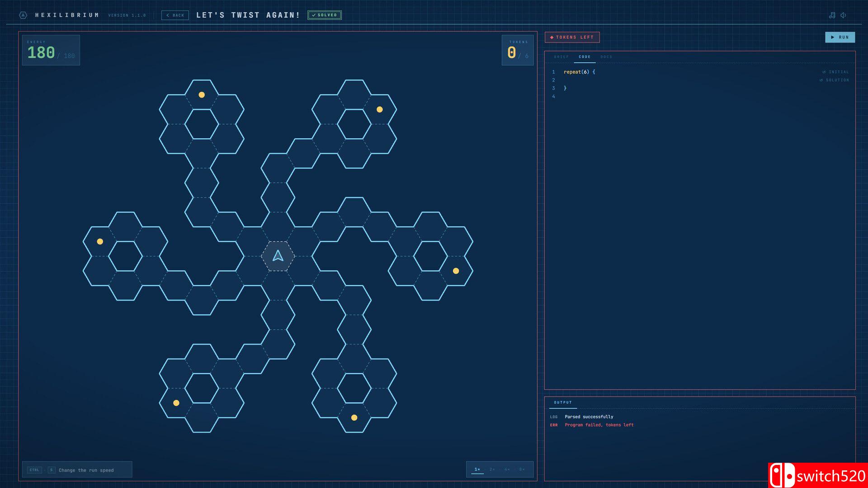Switch to the Docs tab
868x488 pixels.
point(606,57)
